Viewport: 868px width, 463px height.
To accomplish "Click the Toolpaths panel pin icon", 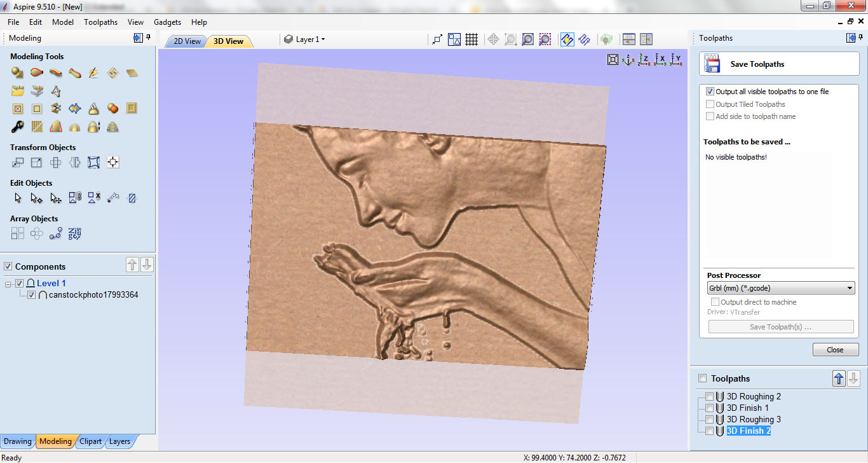I will point(862,38).
